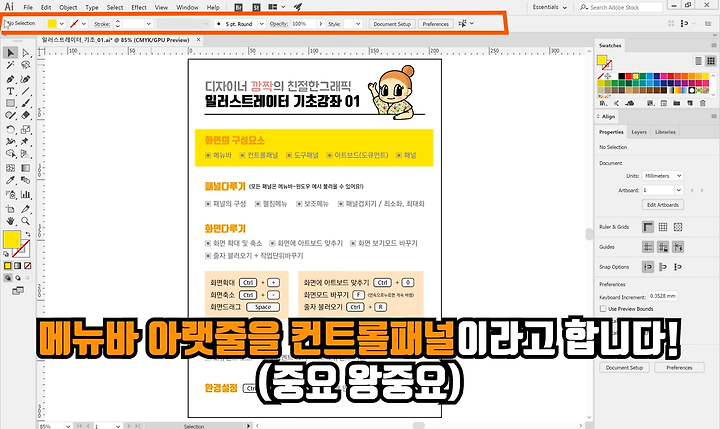Choose the Shape Builder tool

11,154
